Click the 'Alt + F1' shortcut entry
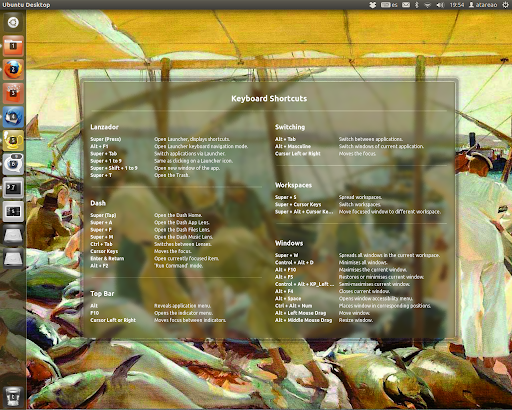This screenshot has width=512, height=410. [99, 146]
